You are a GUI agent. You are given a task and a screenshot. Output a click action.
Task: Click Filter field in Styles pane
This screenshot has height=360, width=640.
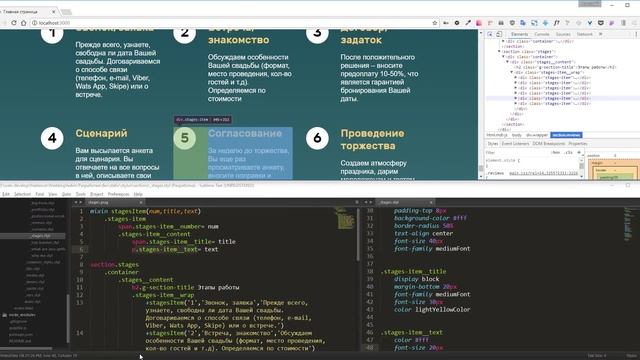(516, 152)
